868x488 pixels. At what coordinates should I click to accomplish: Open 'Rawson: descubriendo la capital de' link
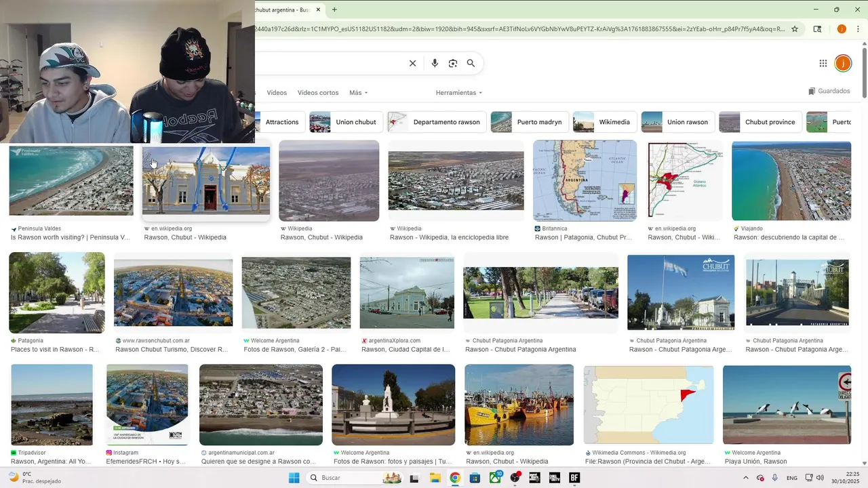(x=789, y=238)
